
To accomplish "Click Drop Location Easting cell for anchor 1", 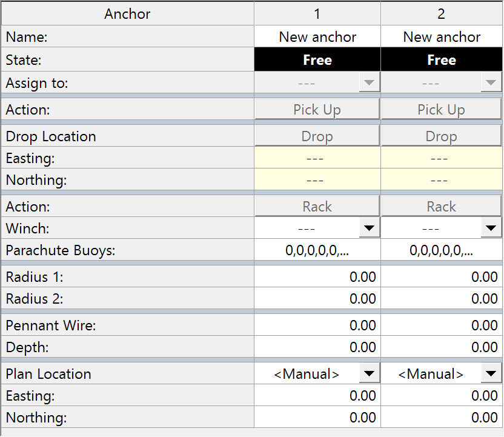I will click(317, 158).
